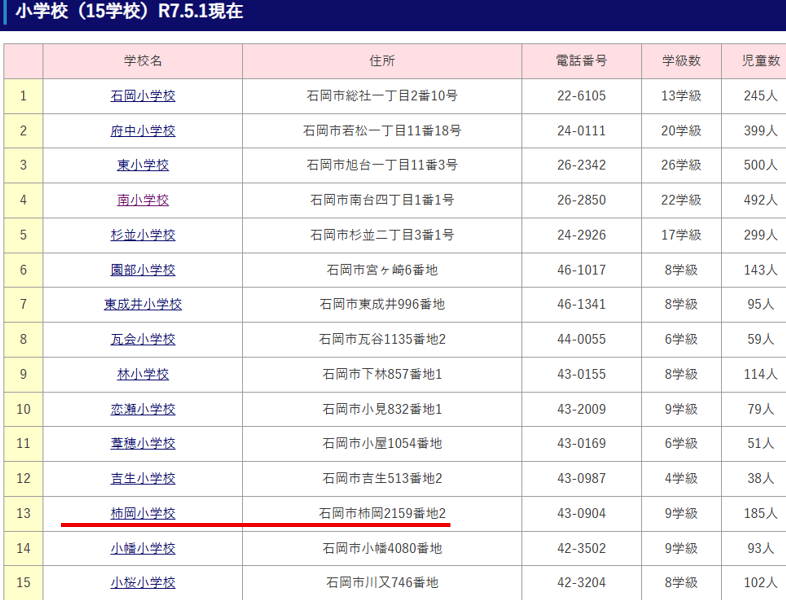The height and width of the screenshot is (600, 786).
Task: Open the 東成井小学校 link
Action: pos(143,304)
